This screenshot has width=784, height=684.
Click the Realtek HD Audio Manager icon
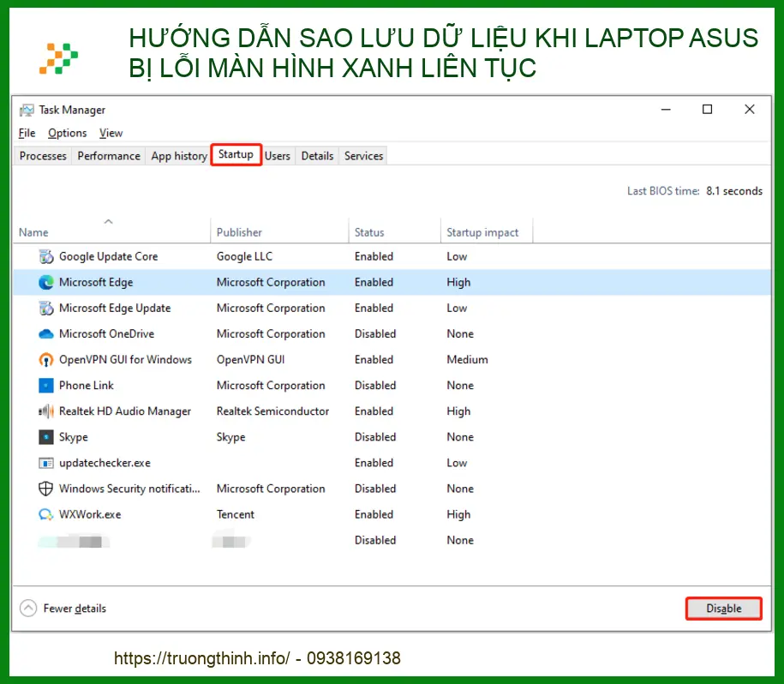[x=46, y=411]
